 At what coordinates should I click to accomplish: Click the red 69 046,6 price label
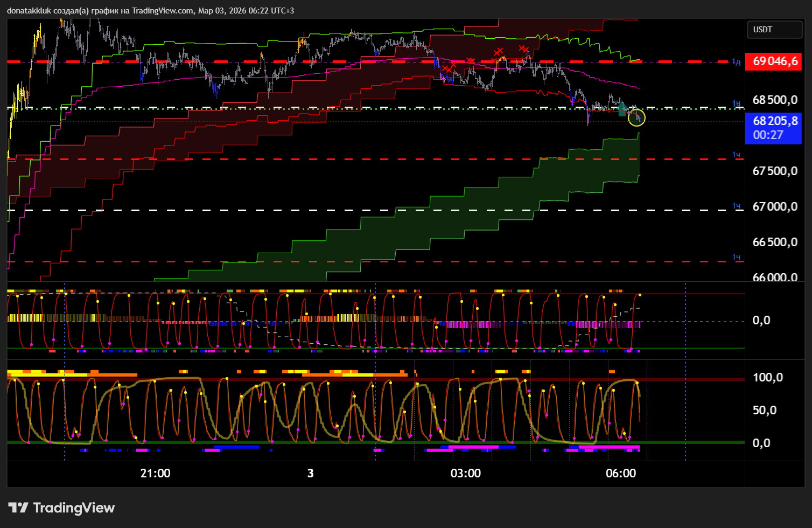click(x=774, y=61)
